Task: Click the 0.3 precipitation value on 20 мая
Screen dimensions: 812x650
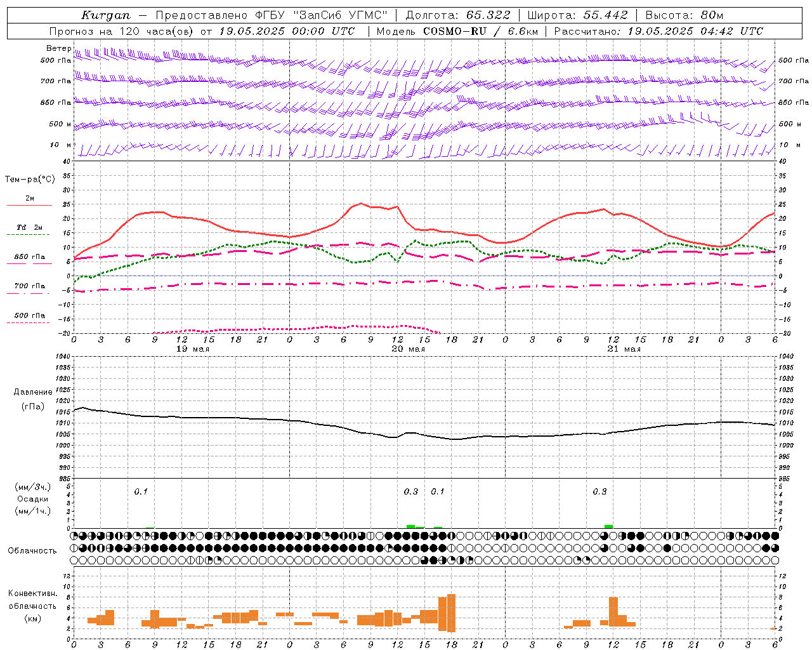Action: click(410, 491)
